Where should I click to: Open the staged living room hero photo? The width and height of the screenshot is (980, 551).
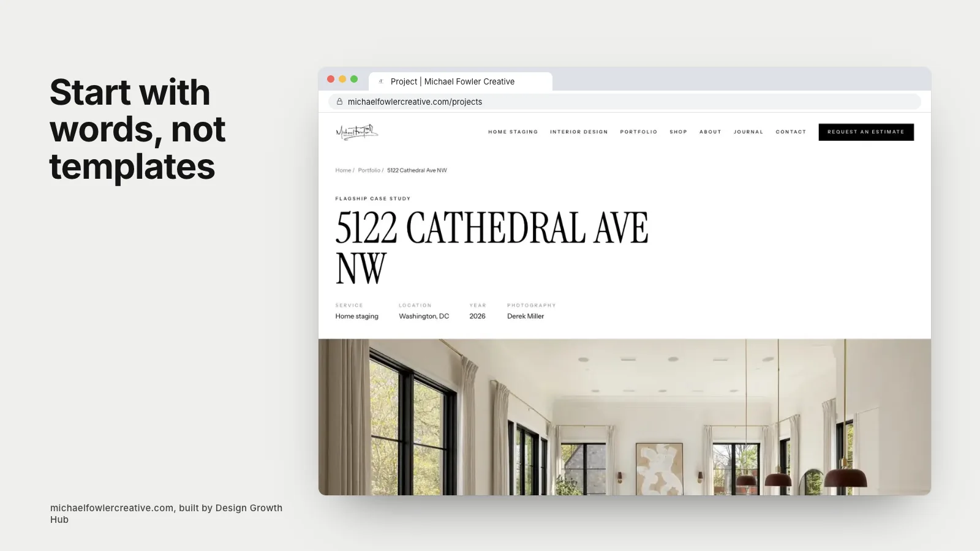(x=625, y=417)
